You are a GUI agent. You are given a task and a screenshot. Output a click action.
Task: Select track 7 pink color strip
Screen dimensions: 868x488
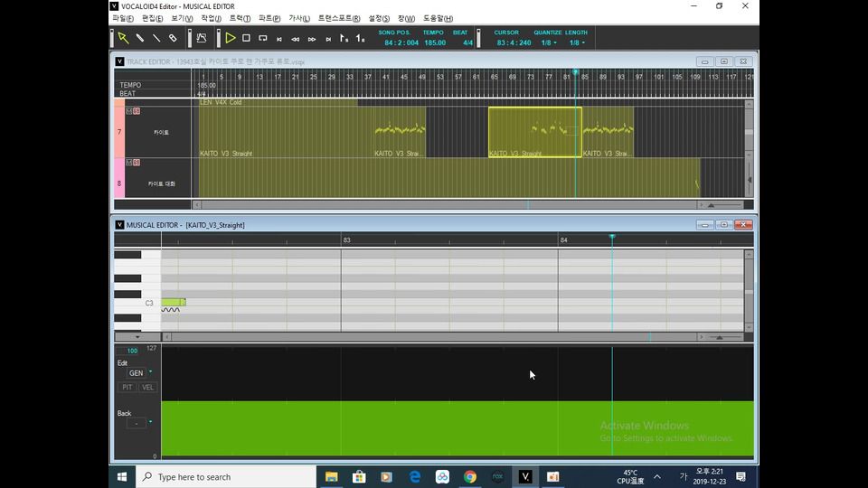(x=119, y=132)
